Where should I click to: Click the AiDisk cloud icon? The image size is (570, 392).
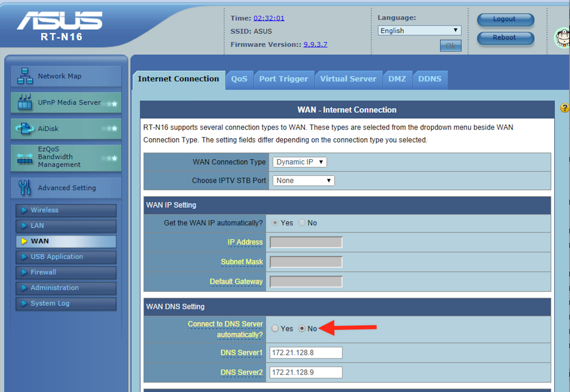click(x=25, y=128)
